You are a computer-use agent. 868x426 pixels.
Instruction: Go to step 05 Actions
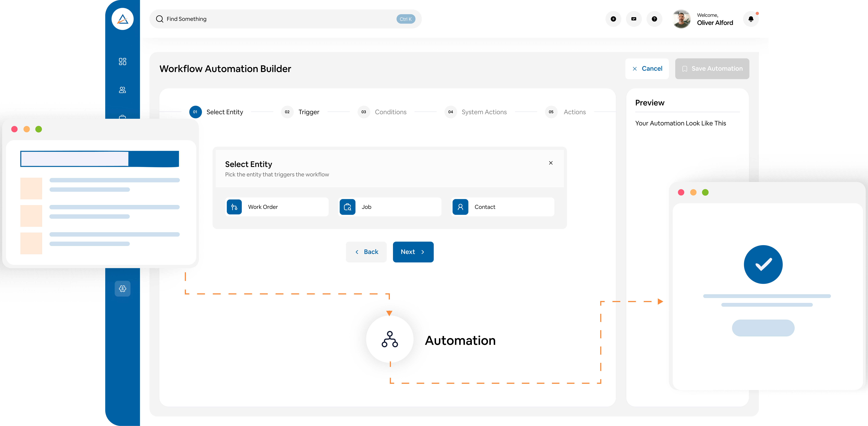point(565,112)
